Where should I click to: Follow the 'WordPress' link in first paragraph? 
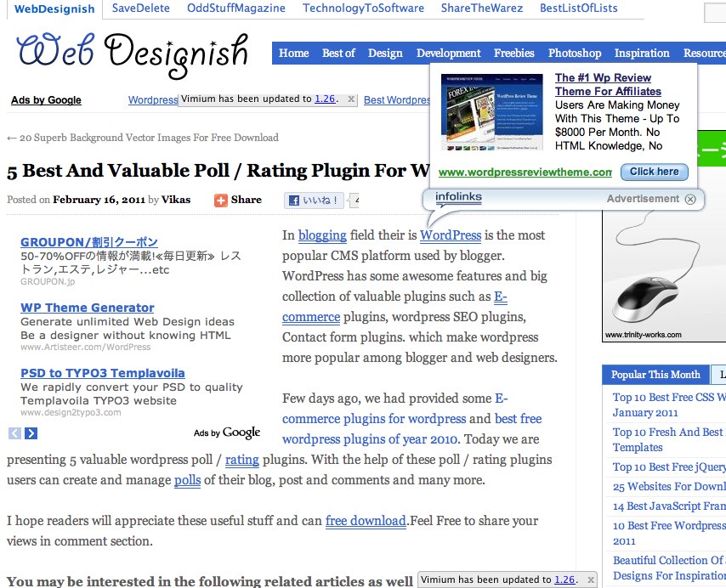tap(451, 235)
